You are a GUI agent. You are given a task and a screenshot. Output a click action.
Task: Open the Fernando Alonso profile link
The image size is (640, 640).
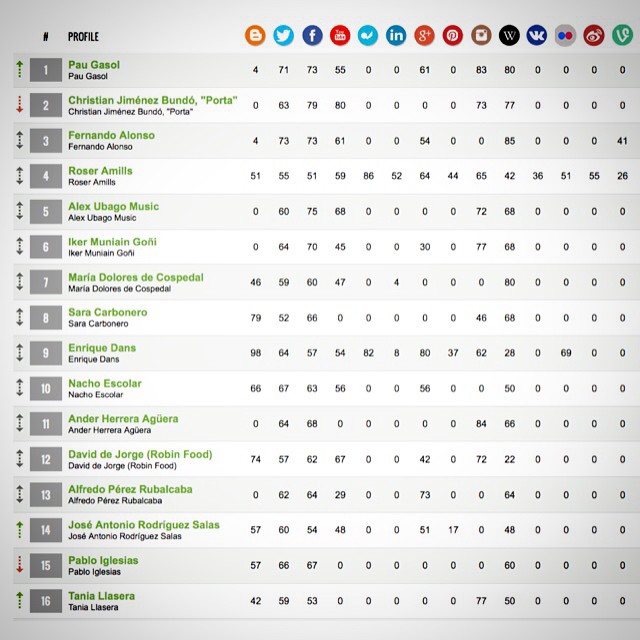(109, 136)
